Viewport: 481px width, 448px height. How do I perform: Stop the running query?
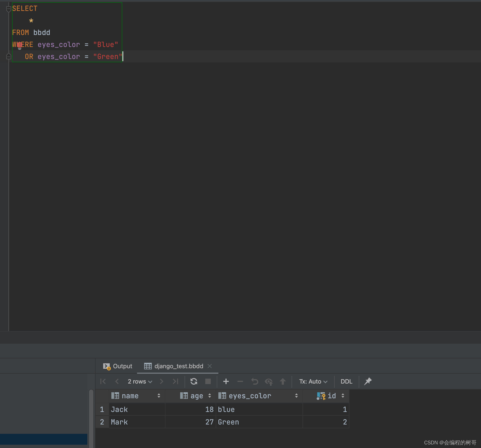click(x=208, y=381)
